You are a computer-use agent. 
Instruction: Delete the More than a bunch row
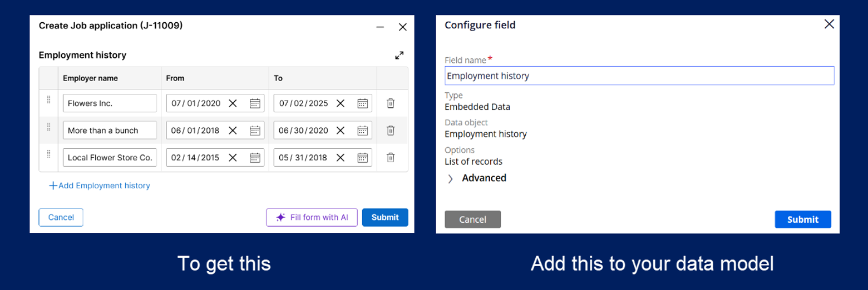pos(391,131)
